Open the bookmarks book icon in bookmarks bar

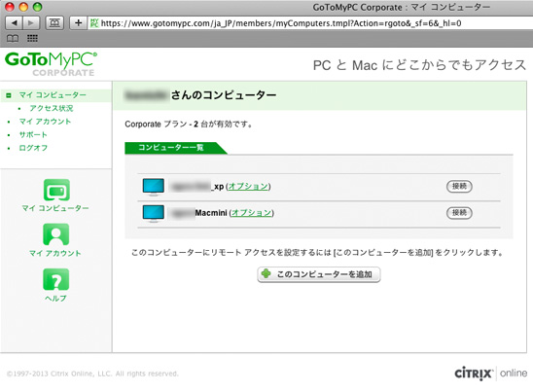click(x=13, y=38)
